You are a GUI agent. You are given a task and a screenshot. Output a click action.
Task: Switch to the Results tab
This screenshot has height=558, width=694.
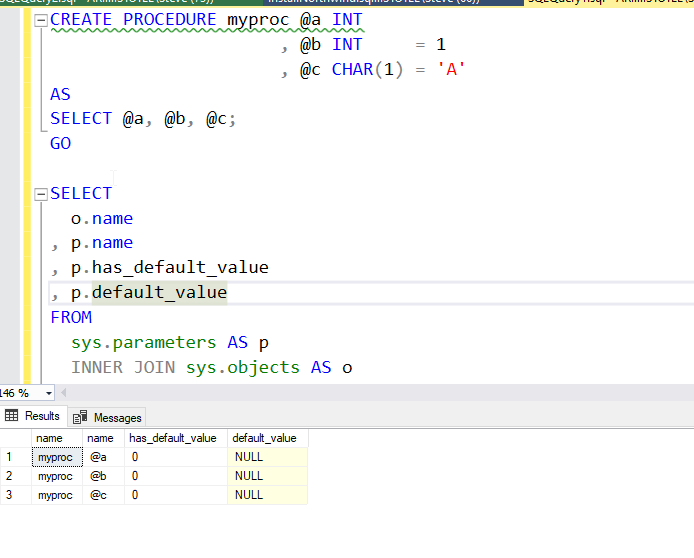33,416
